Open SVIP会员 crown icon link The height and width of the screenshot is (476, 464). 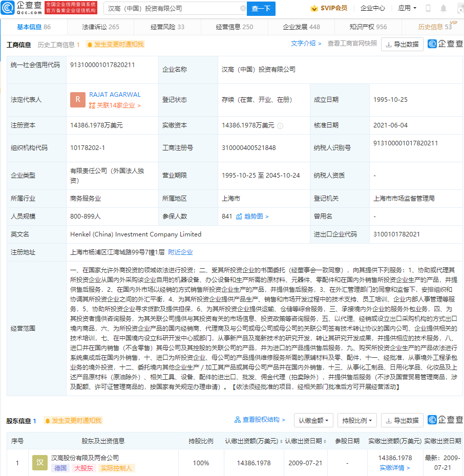329,8
